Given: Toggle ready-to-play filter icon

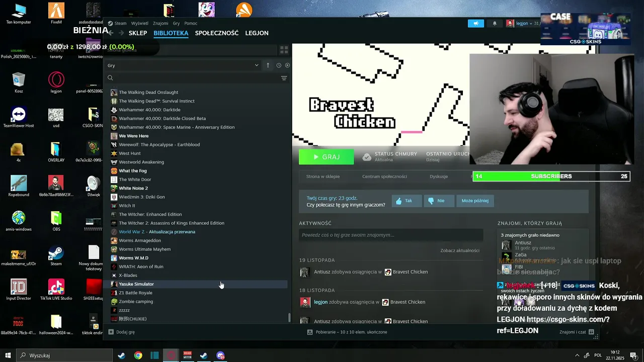Looking at the screenshot, I should (x=287, y=65).
